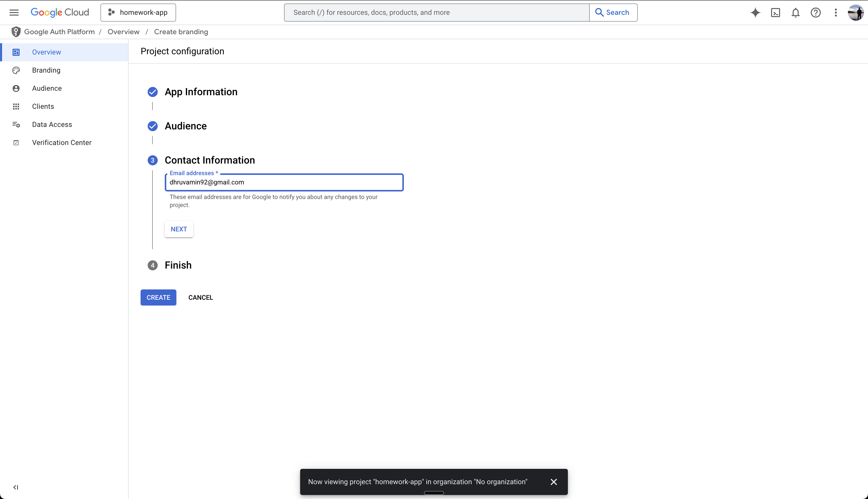Click the Audience step completed checkmark
The height and width of the screenshot is (499, 868).
tap(152, 126)
